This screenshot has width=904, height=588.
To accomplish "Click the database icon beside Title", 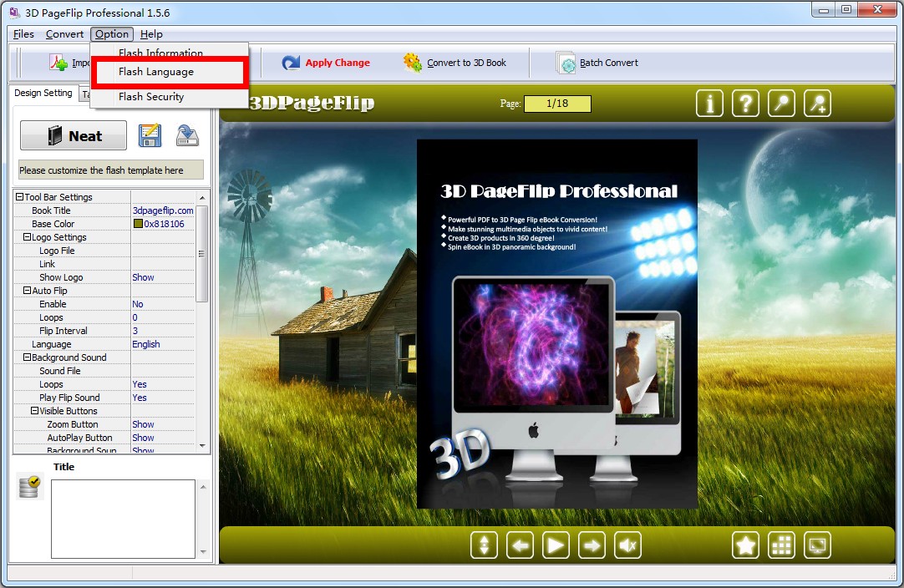I will 29,487.
